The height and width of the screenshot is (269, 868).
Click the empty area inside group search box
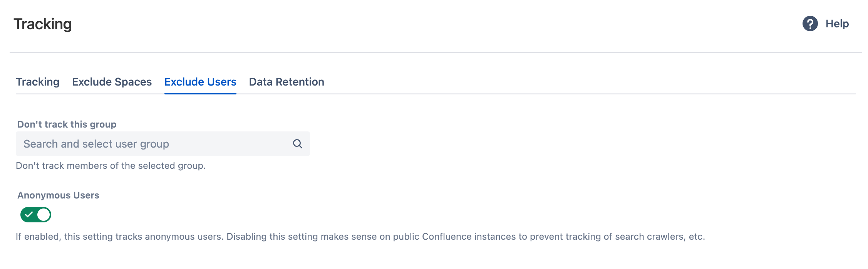click(231, 144)
